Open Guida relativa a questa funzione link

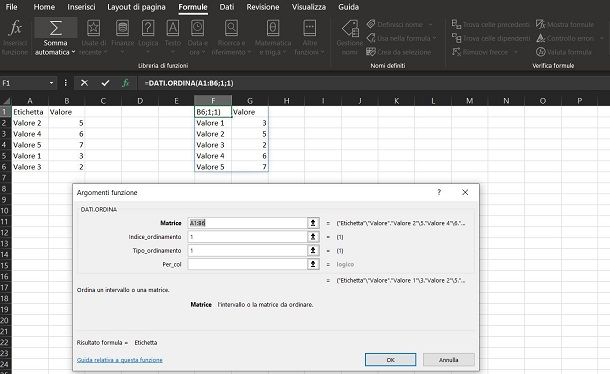pyautogui.click(x=119, y=360)
